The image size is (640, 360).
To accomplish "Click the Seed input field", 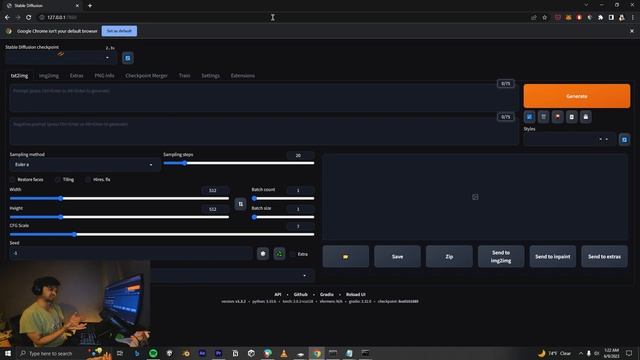I will (x=131, y=253).
